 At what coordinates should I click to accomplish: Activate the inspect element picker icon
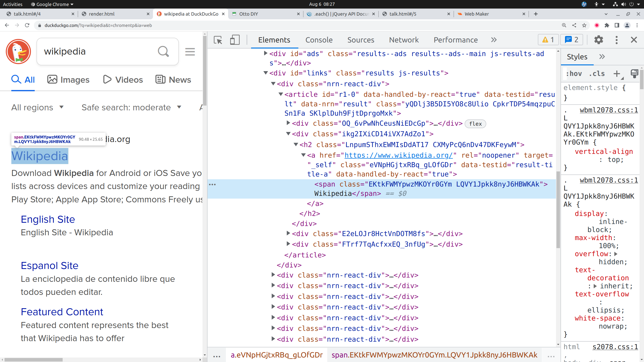218,40
